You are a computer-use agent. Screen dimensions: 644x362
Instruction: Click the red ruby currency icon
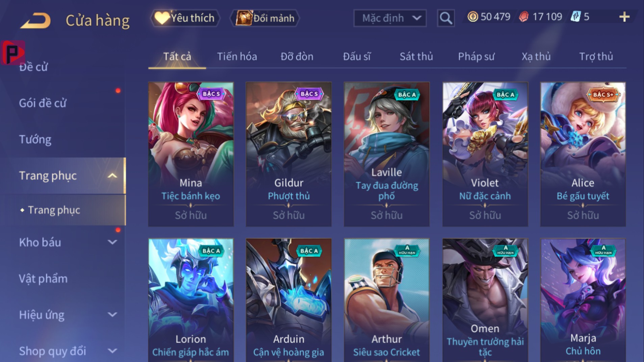tap(523, 17)
